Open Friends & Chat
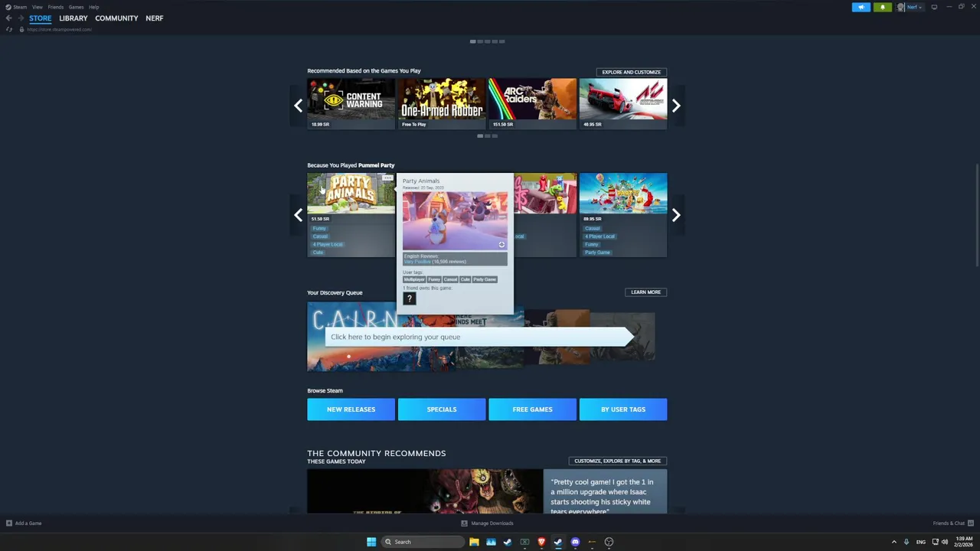This screenshot has width=980, height=551. click(x=953, y=523)
